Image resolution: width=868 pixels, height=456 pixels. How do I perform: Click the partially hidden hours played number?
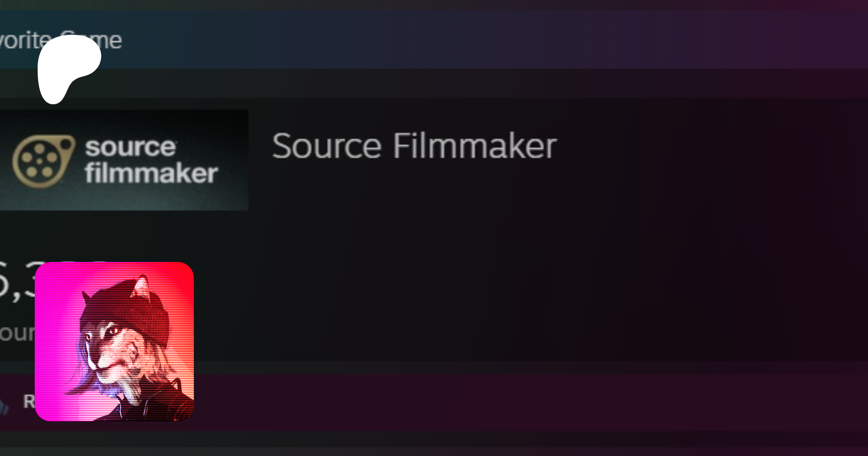(17, 281)
